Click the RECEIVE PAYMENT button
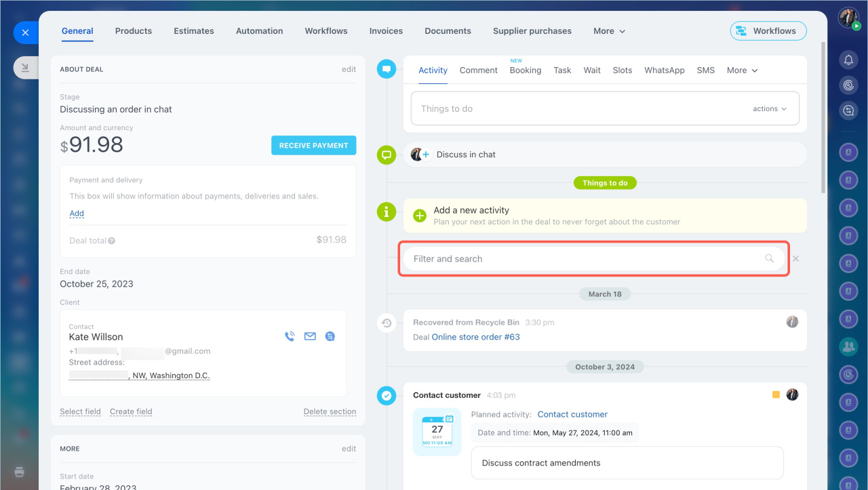 (313, 145)
